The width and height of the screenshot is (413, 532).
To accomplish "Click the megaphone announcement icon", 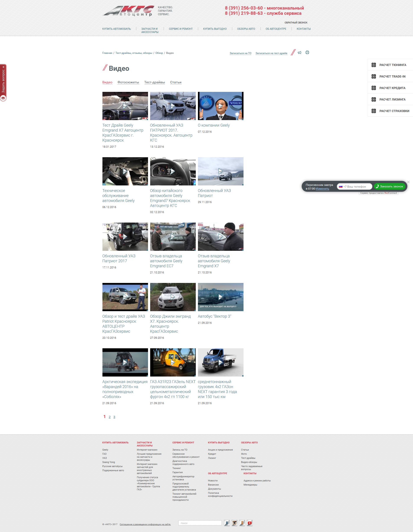I will click(299, 52).
